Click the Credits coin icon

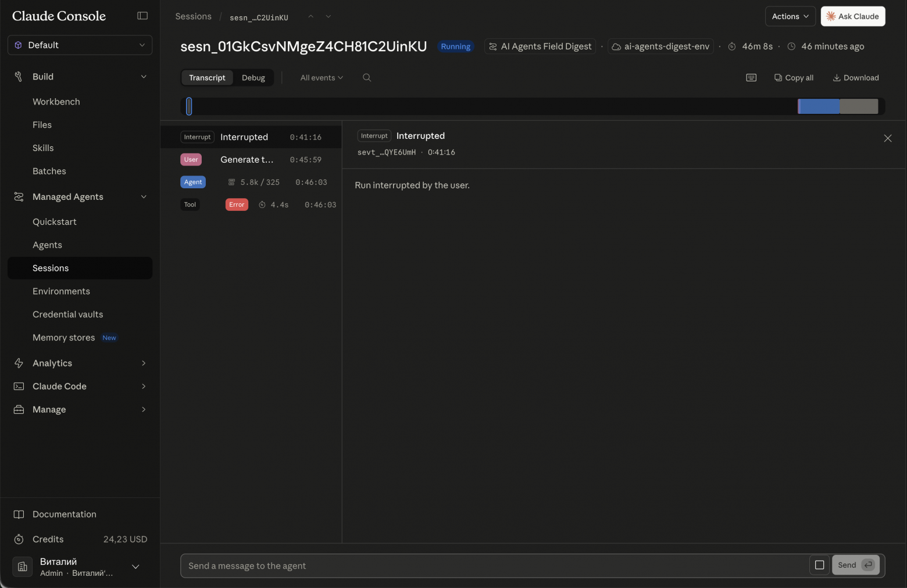click(x=19, y=539)
